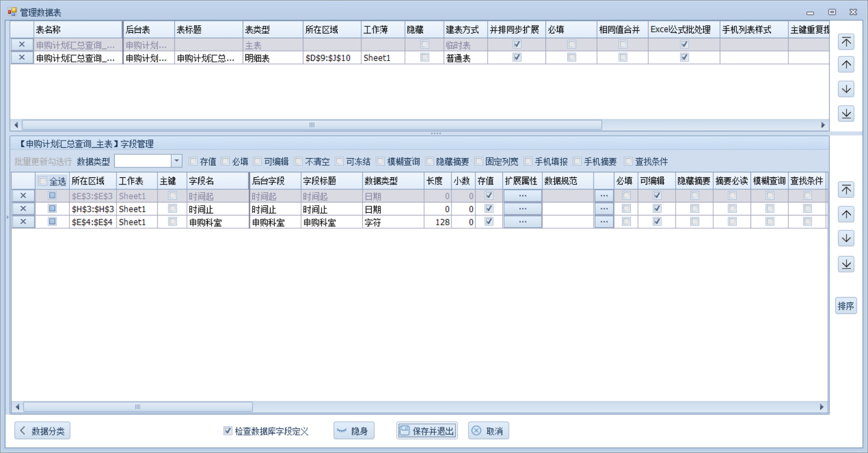Open 扩展属性 ellipsis for 时间止 field
This screenshot has width=868, height=453.
[523, 208]
